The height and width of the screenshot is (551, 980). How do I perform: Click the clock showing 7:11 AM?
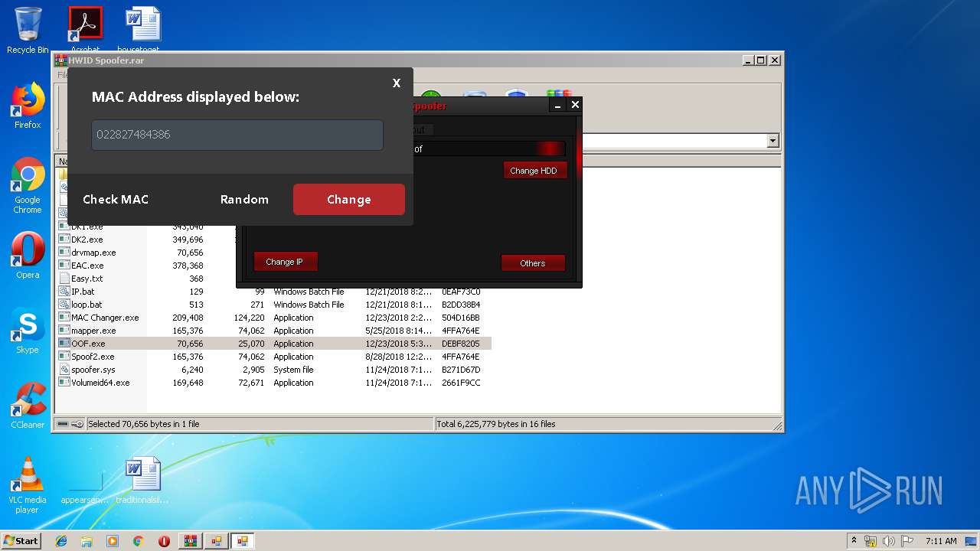coord(941,541)
